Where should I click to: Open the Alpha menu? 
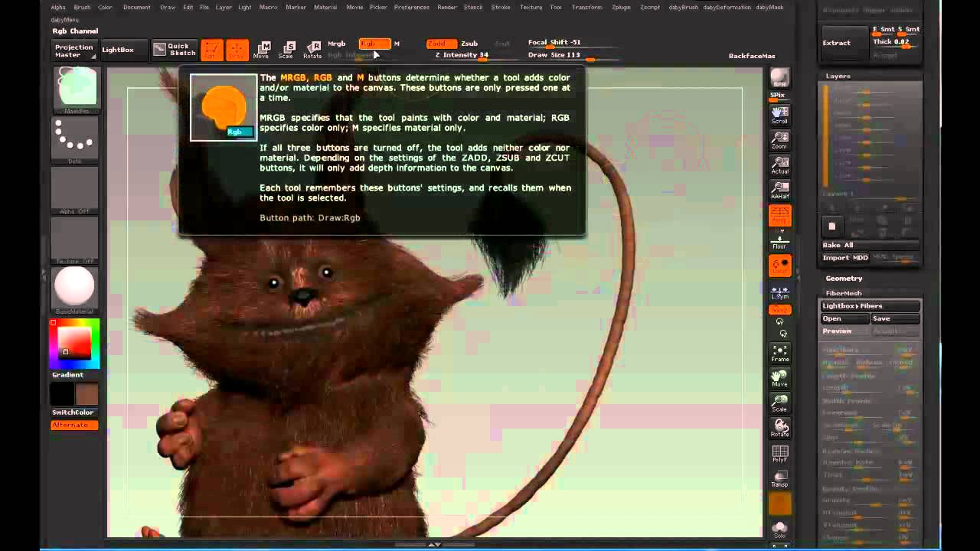(x=58, y=7)
